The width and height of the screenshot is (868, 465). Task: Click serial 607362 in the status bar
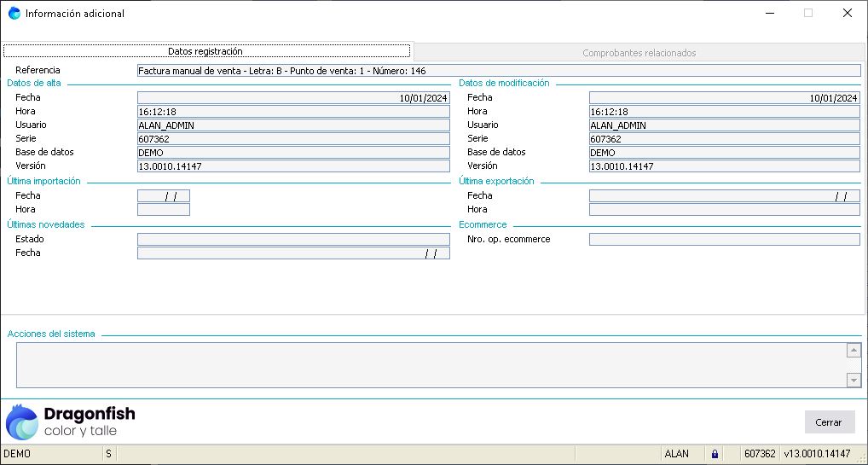[760, 454]
